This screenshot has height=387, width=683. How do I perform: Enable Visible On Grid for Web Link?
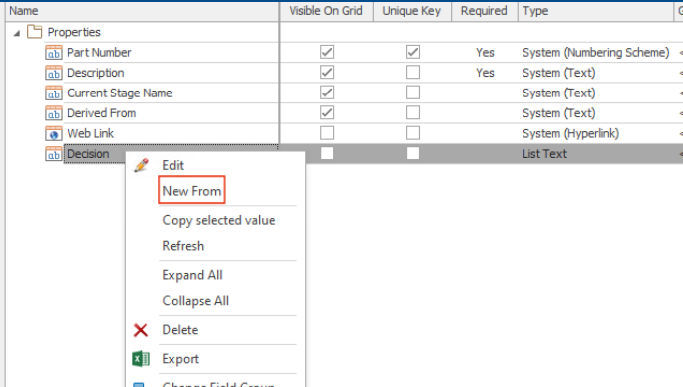(327, 133)
